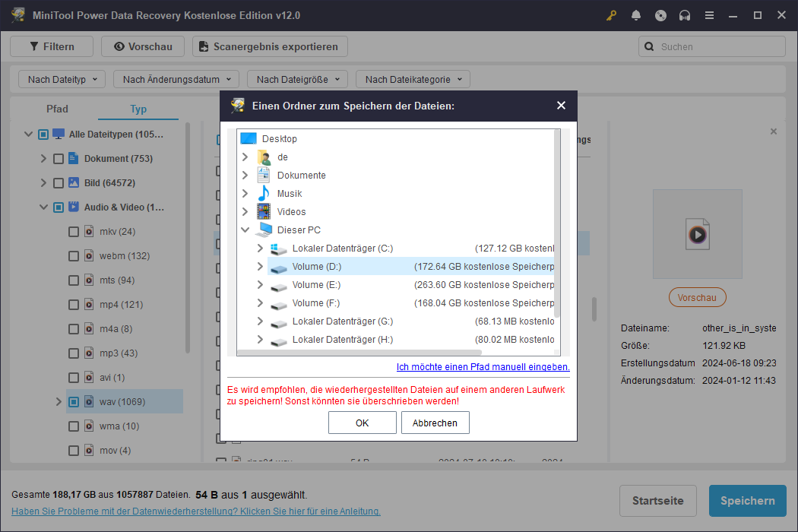Screen dimensions: 798x532
Task: Click the blue Speichern button
Action: click(748, 500)
